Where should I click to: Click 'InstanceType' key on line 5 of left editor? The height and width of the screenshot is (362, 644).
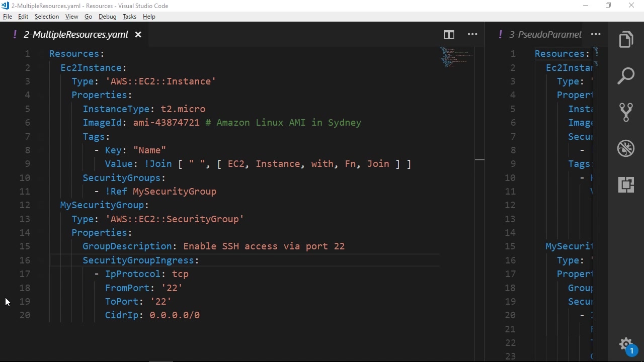click(116, 109)
